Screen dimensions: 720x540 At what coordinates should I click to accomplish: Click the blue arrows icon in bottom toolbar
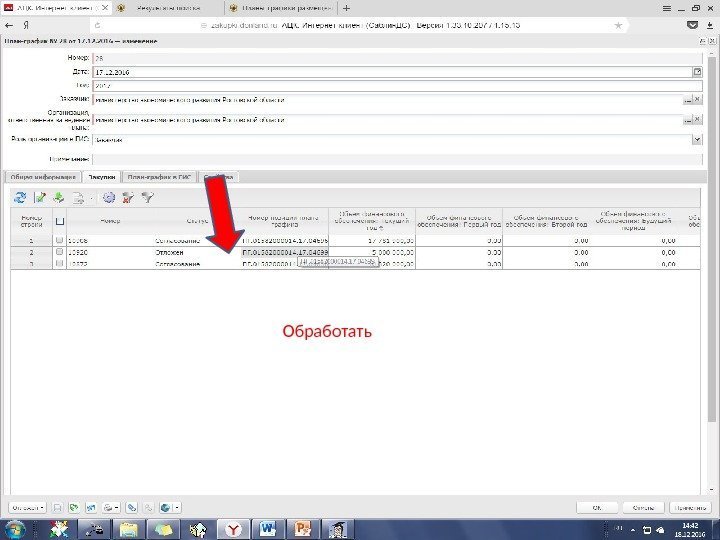[91, 508]
